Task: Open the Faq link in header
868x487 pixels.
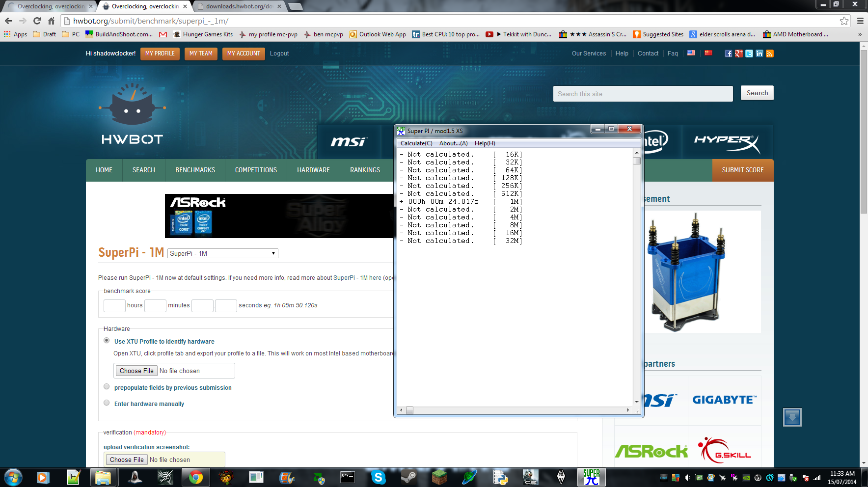Action: pos(673,54)
